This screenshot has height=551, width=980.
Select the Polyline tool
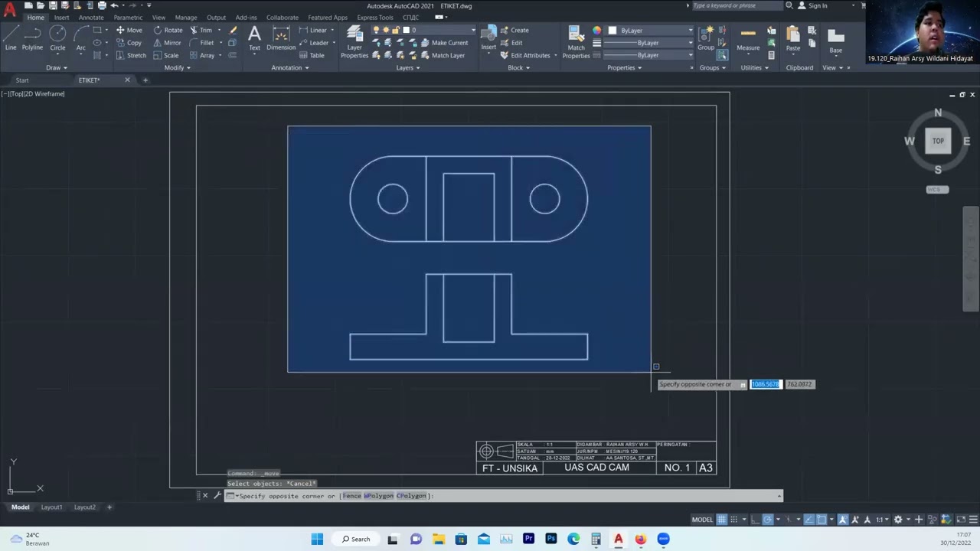point(32,38)
